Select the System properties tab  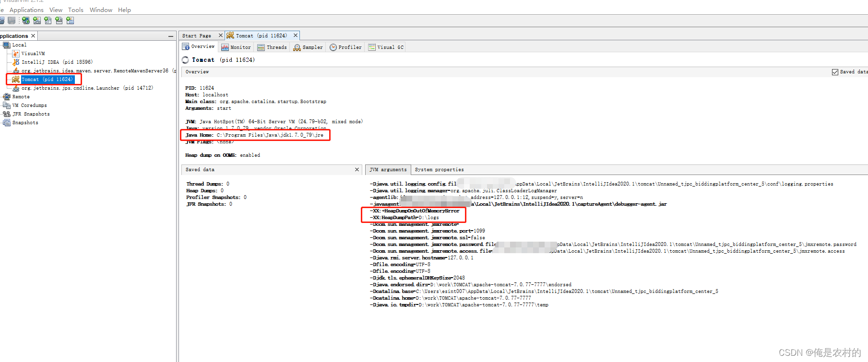(439, 170)
